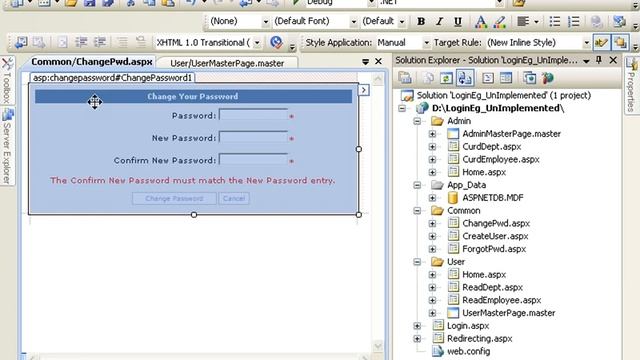The width and height of the screenshot is (640, 360).
Task: Open the font foreground color picker
Action: click(481, 21)
